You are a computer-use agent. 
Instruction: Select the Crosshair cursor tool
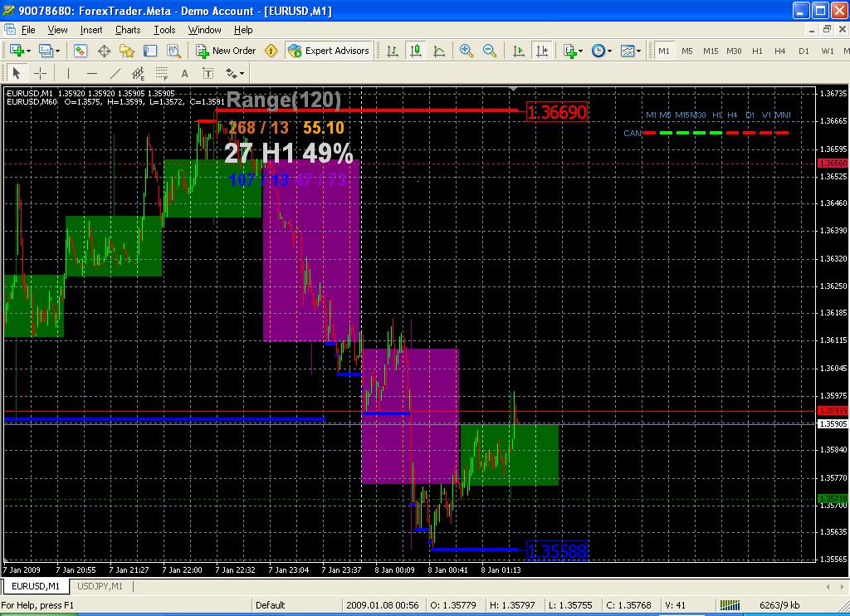[40, 73]
